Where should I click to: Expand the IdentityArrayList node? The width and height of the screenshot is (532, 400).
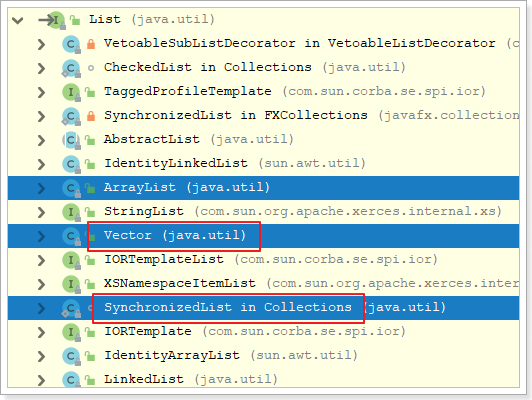41,357
